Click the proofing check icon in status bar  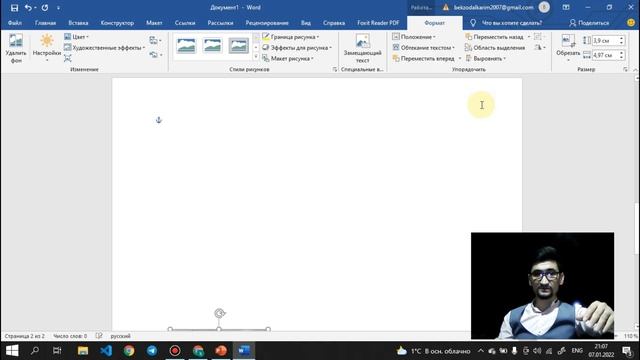point(99,336)
